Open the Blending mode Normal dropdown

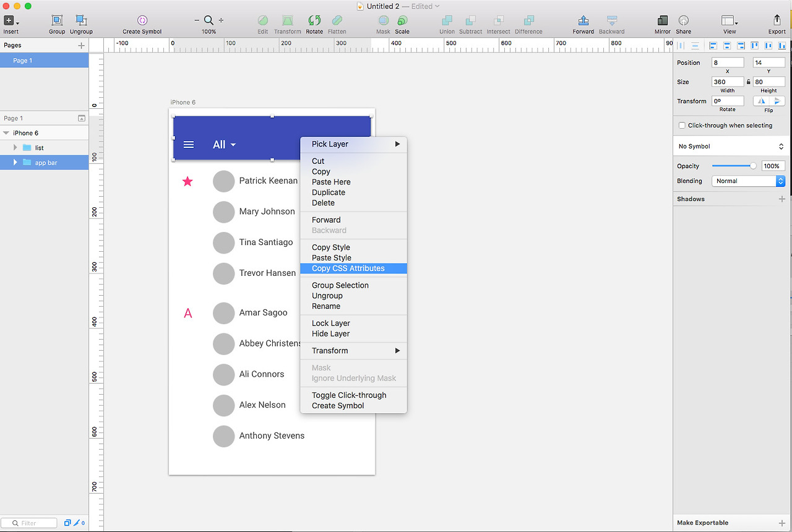pyautogui.click(x=749, y=181)
